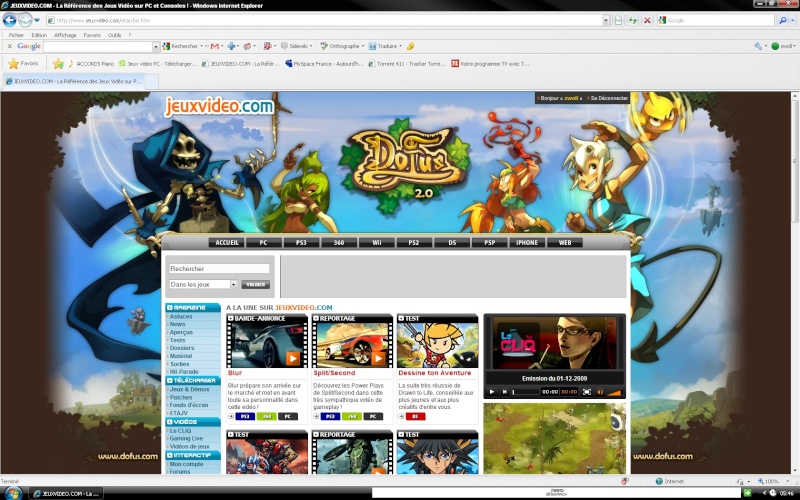Click the PS3 platform badge under Blur
This screenshot has width=800, height=500.
(245, 416)
